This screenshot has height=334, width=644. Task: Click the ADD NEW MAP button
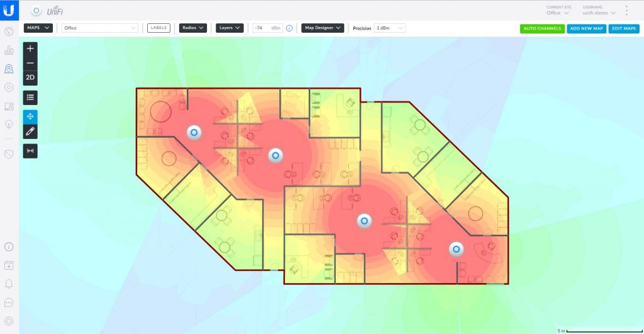[x=586, y=28]
